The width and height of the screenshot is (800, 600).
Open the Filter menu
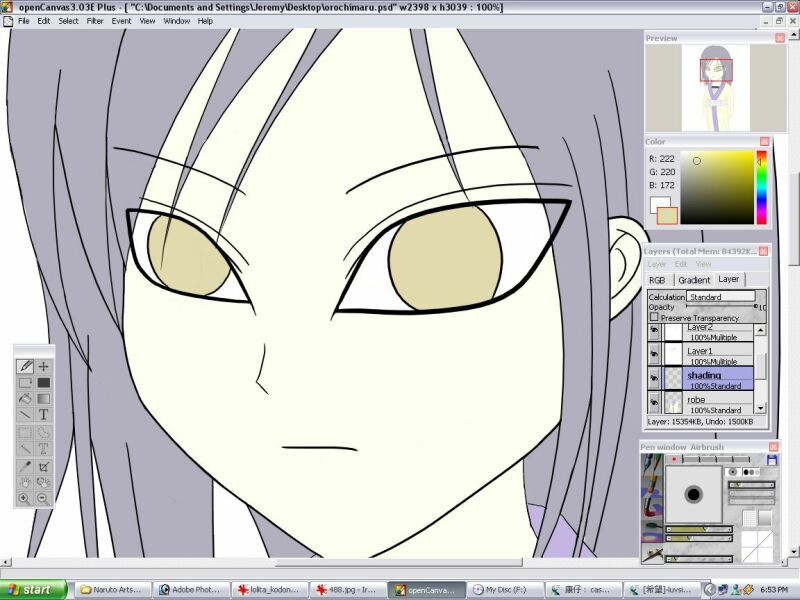[95, 21]
